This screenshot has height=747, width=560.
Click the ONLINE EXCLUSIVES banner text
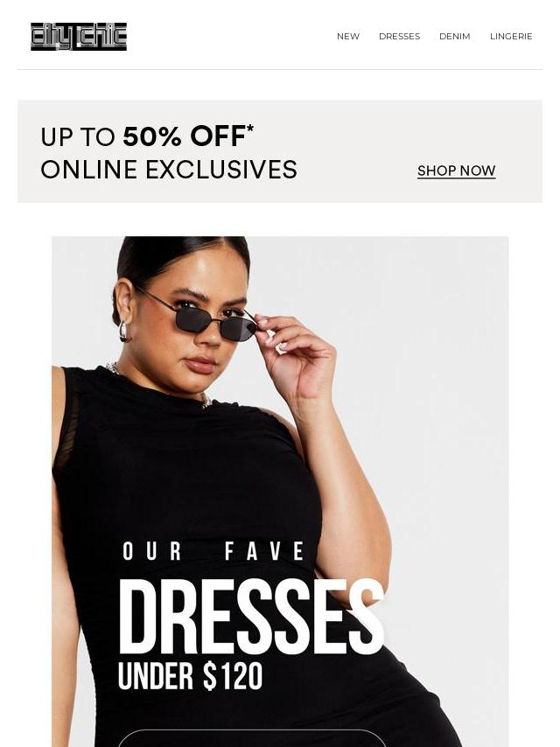(x=169, y=170)
